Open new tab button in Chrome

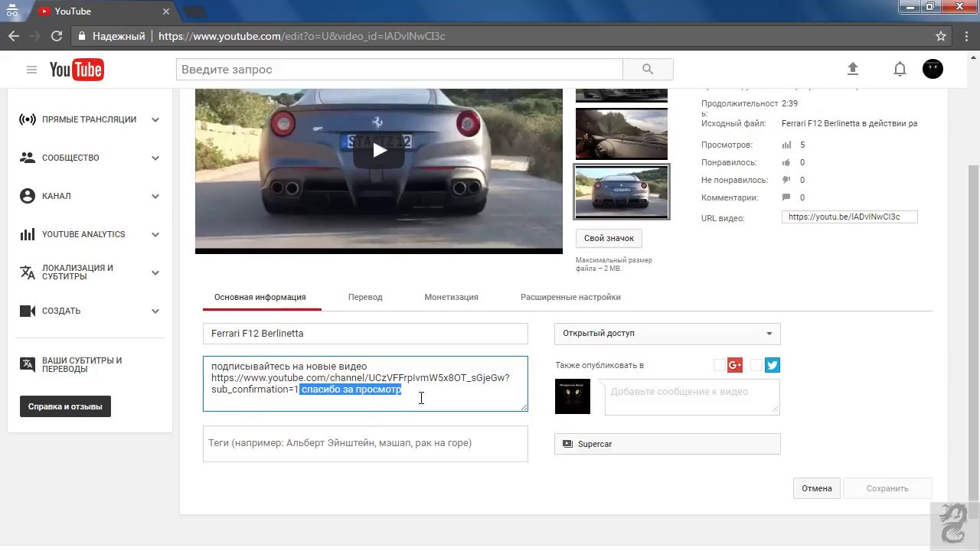194,11
